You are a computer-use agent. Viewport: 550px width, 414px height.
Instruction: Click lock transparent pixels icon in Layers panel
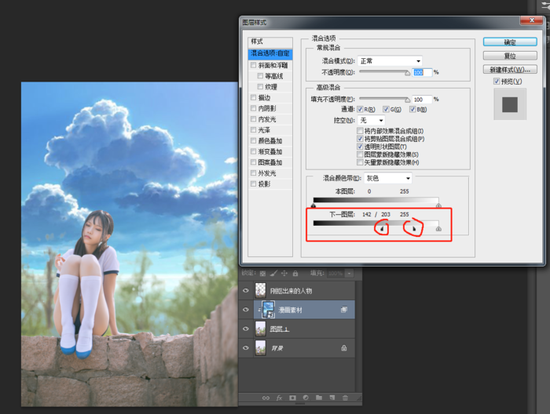262,273
